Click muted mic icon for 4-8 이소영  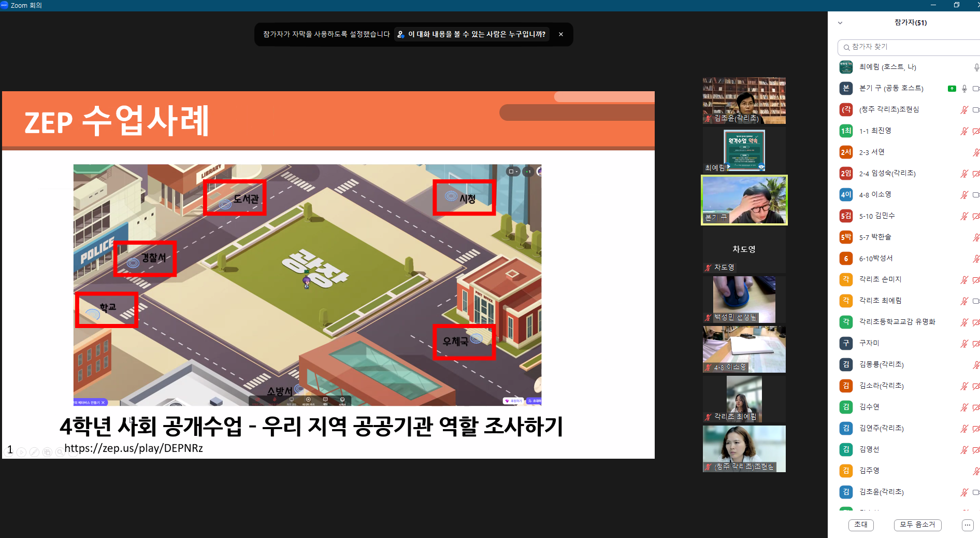click(964, 195)
